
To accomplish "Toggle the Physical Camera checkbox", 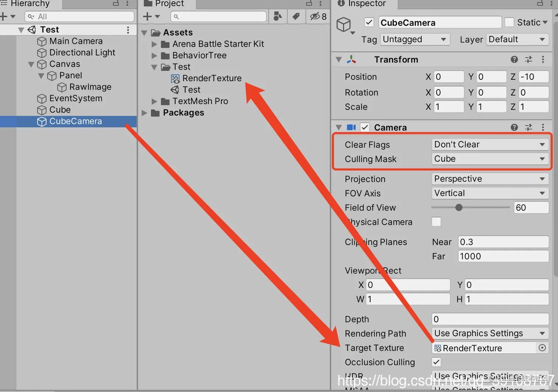I will [x=436, y=222].
